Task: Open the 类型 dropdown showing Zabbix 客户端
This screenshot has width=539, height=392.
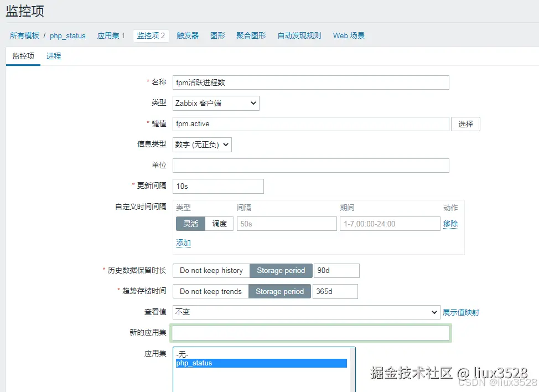Action: tap(216, 103)
